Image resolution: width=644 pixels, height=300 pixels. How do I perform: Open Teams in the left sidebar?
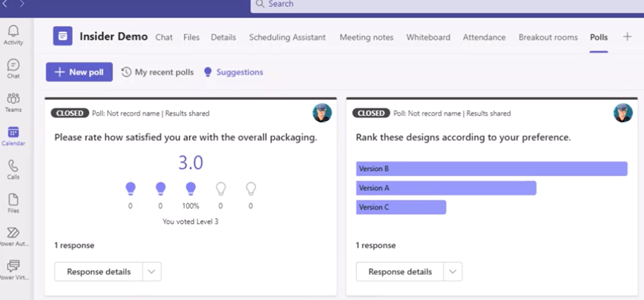(13, 102)
